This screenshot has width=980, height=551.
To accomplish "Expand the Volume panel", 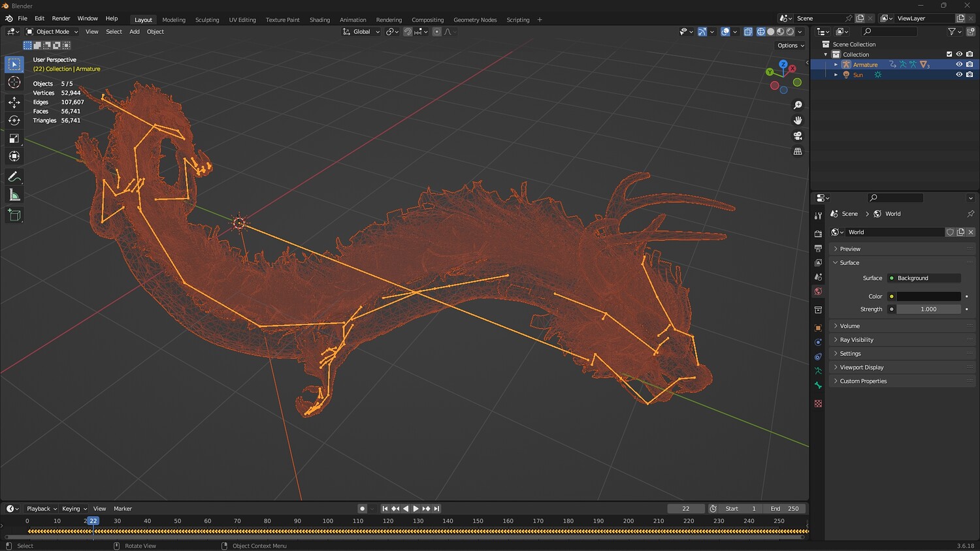I will tap(849, 326).
